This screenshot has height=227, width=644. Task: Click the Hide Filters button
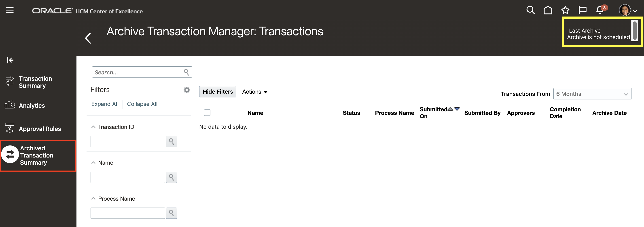[218, 92]
